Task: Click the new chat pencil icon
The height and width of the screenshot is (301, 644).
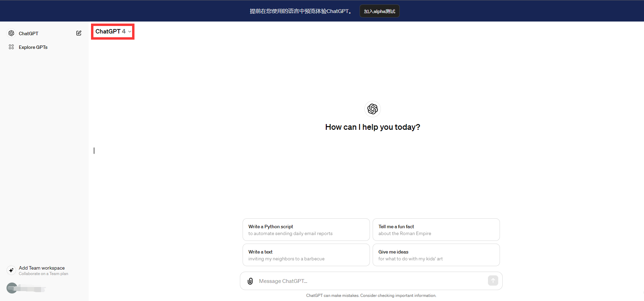Action: (79, 33)
